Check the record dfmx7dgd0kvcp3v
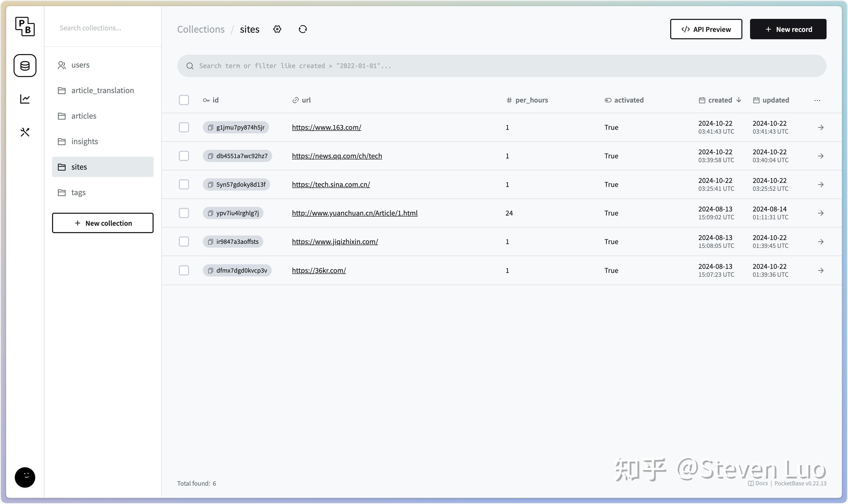The height and width of the screenshot is (504, 848). pos(184,270)
